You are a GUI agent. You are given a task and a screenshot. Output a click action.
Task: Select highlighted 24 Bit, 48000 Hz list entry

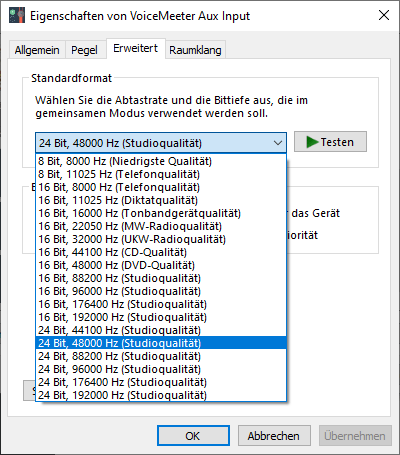click(161, 343)
